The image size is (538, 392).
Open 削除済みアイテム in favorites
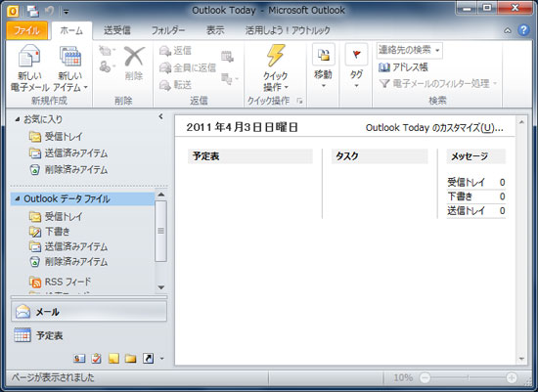(68, 169)
